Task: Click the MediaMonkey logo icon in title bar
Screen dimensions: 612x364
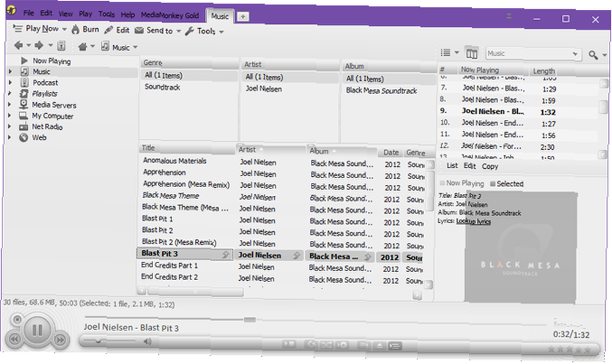Action: 11,10
